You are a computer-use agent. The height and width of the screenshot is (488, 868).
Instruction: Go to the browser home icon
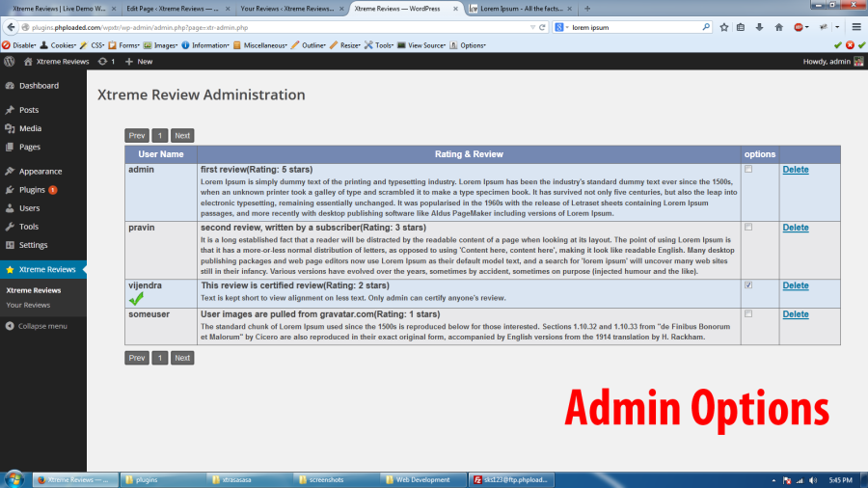[779, 27]
